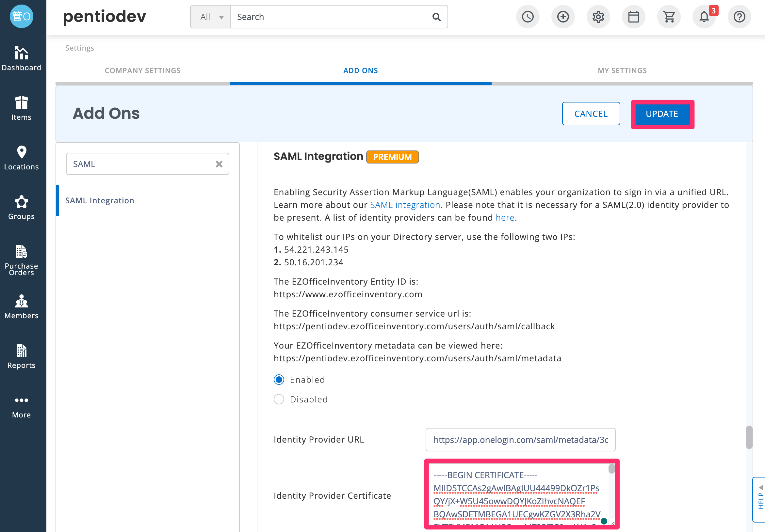
Task: Select the Disabled radio button
Action: (x=279, y=399)
